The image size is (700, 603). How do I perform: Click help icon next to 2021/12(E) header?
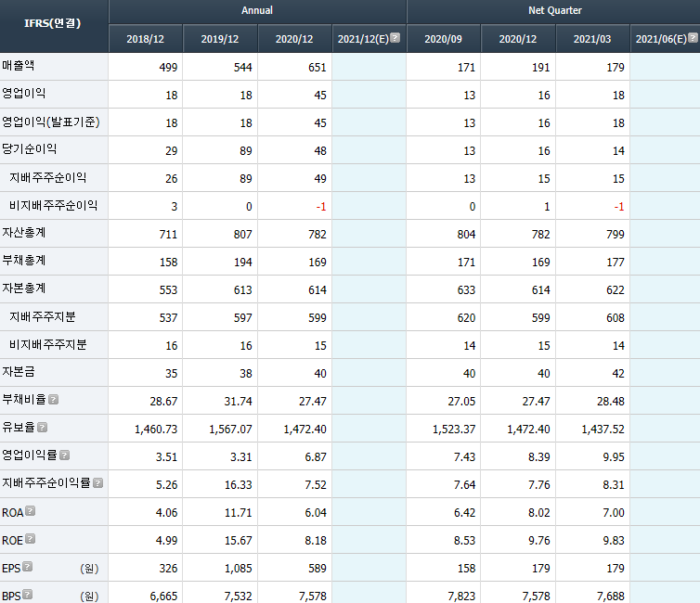[395, 38]
